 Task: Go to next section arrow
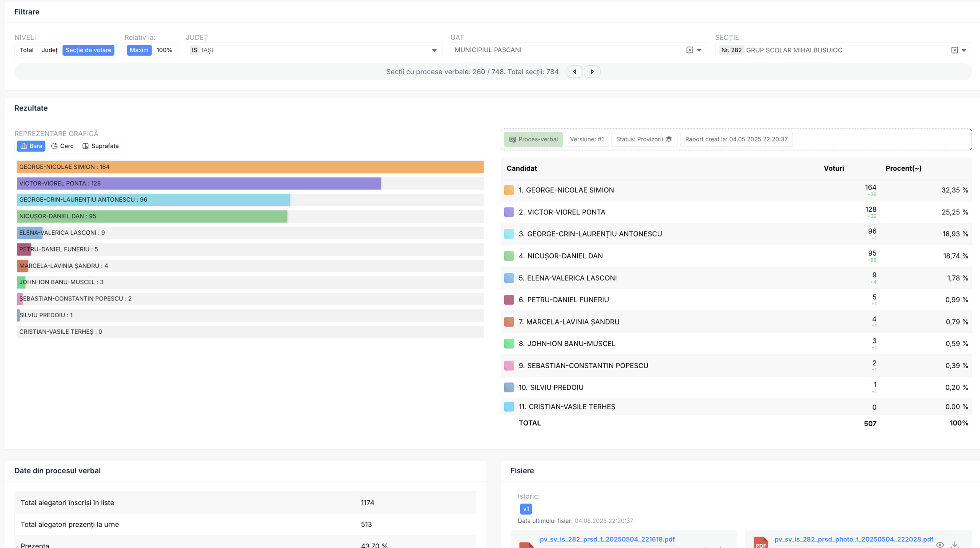point(592,72)
